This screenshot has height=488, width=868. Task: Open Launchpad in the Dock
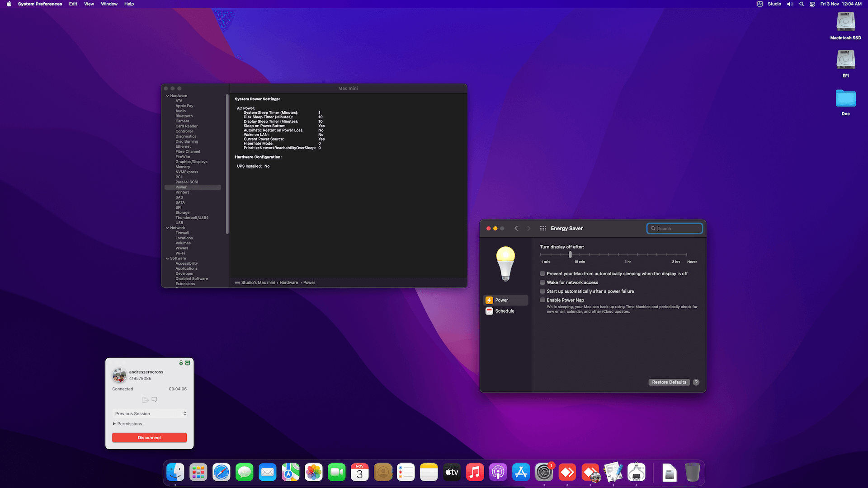[198, 473]
